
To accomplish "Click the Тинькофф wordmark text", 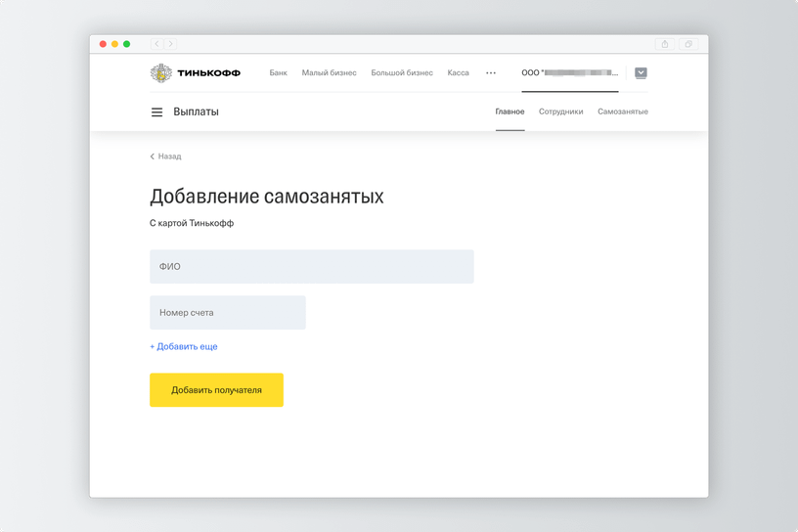I will tap(208, 72).
